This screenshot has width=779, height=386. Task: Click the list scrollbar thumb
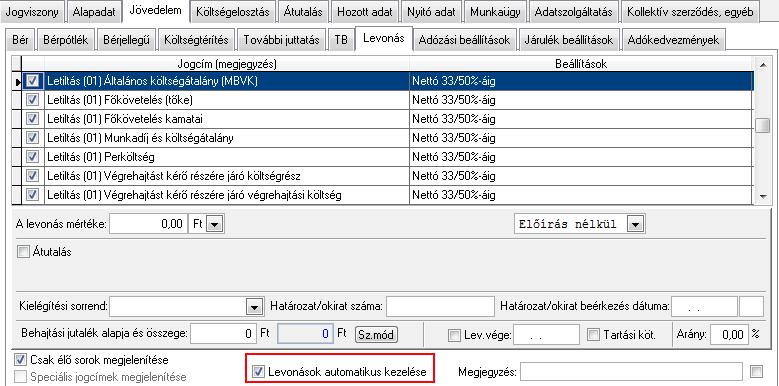(x=762, y=125)
